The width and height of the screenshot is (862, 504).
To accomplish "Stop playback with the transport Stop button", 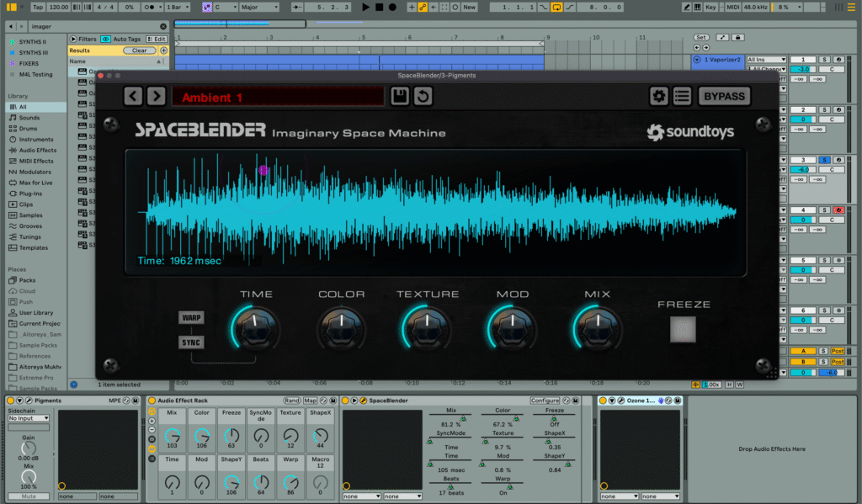I will (379, 7).
